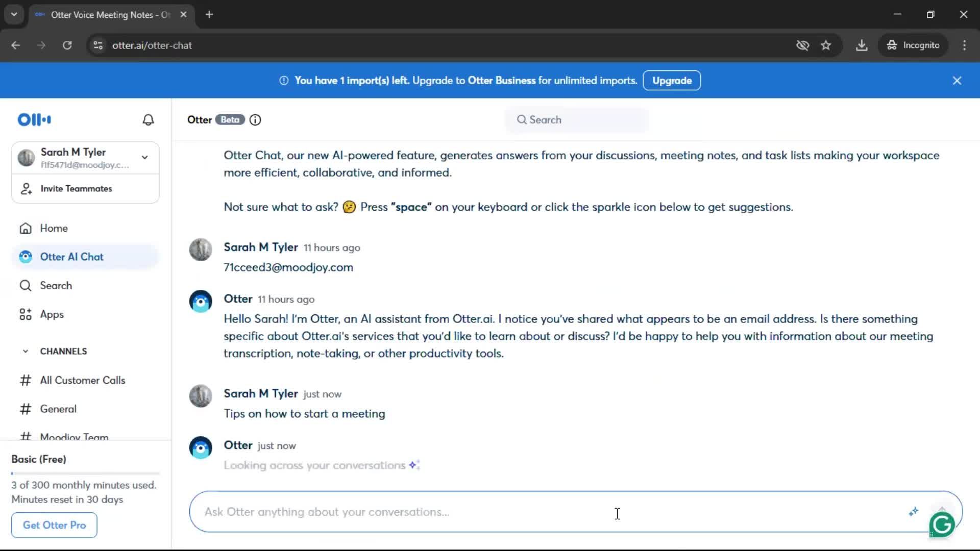Click the Otter logo in the sidebar

(x=34, y=119)
